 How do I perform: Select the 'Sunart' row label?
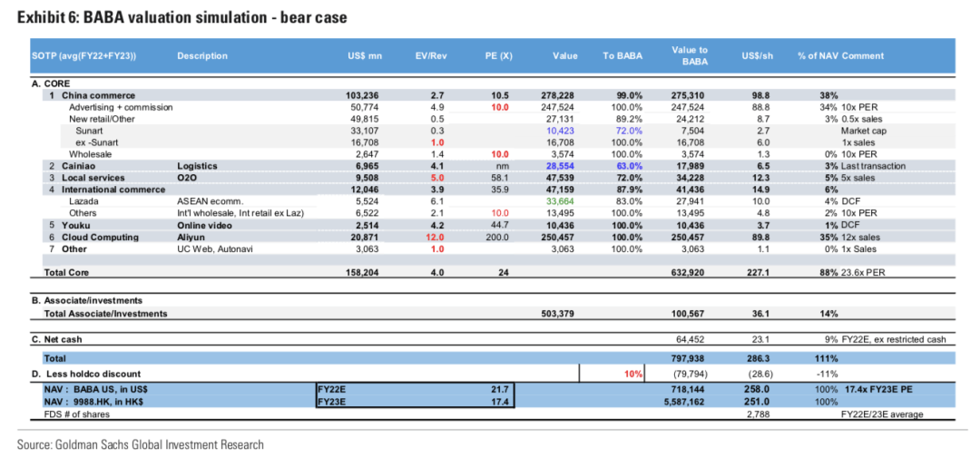(91, 131)
